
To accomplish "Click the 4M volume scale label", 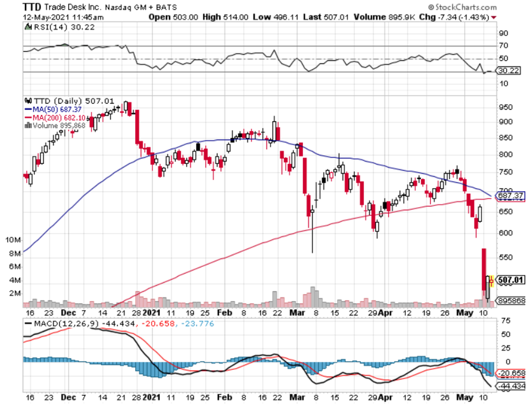I will pyautogui.click(x=15, y=281).
